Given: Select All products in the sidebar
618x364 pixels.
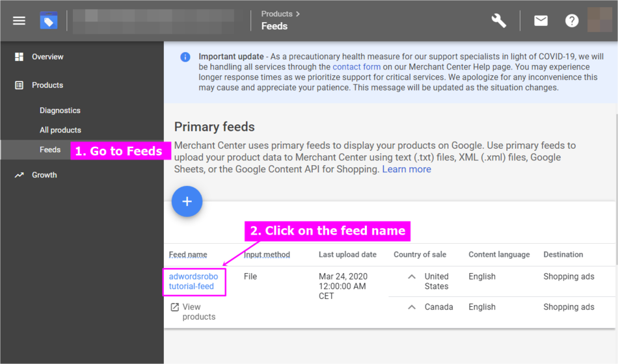Looking at the screenshot, I should [x=60, y=130].
